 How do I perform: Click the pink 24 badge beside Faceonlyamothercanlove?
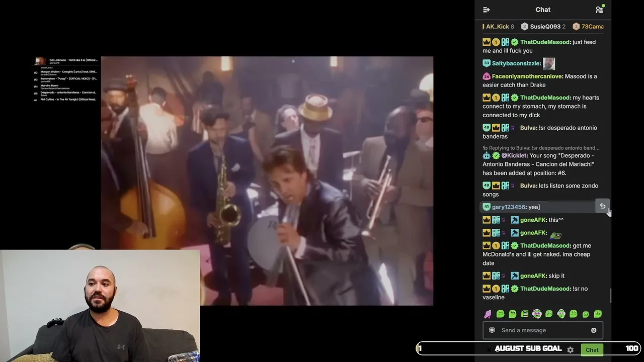coord(487,76)
